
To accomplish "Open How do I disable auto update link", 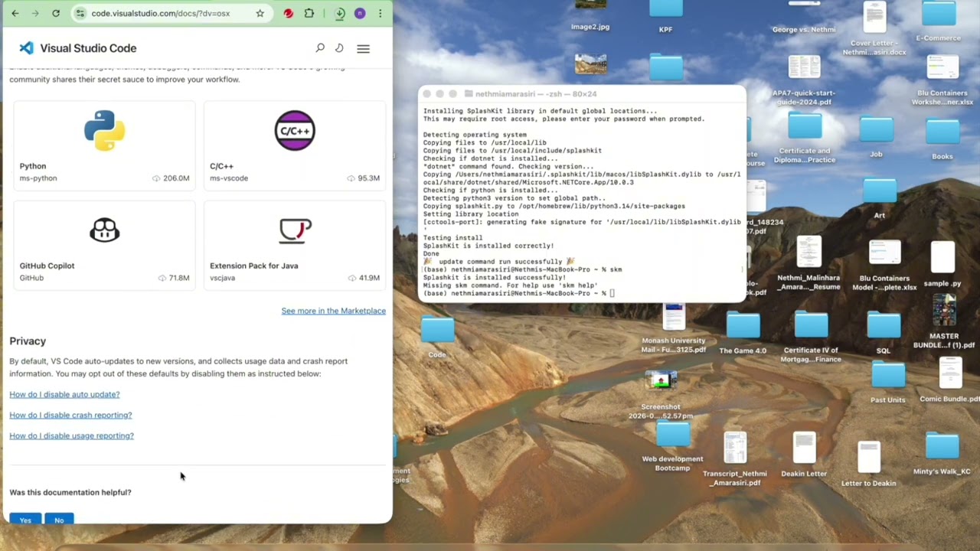I will tap(64, 394).
